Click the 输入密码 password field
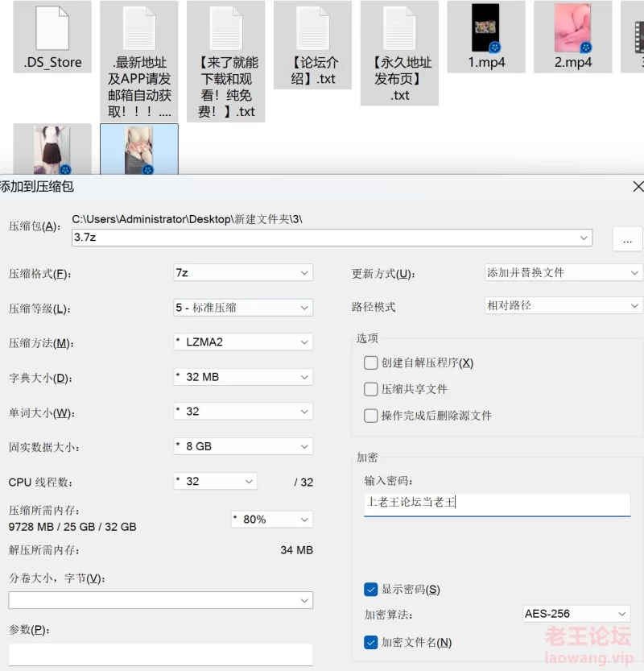This screenshot has width=644, height=671. [497, 503]
